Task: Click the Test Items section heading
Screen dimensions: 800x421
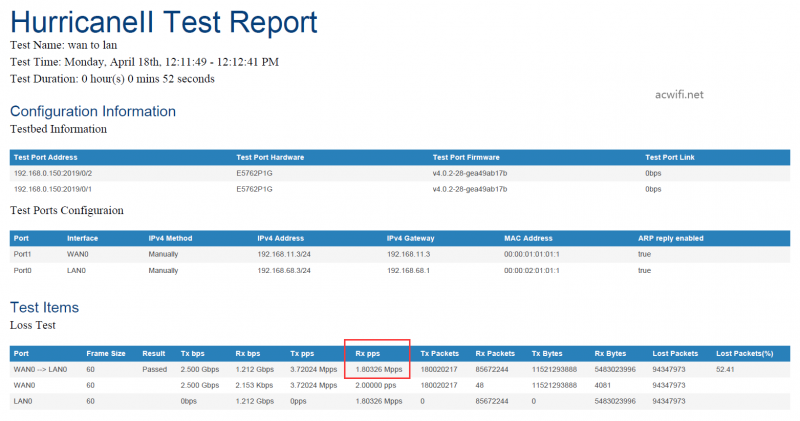Action: (44, 307)
